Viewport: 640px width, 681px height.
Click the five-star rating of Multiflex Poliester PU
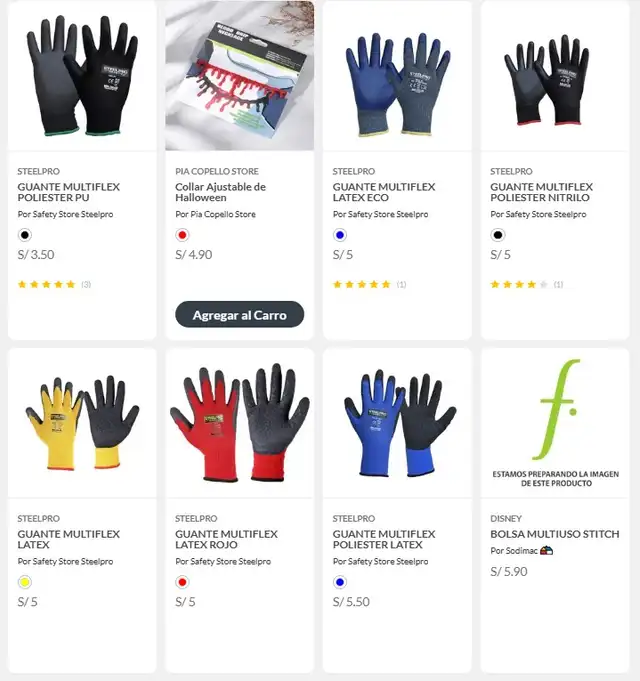[46, 284]
